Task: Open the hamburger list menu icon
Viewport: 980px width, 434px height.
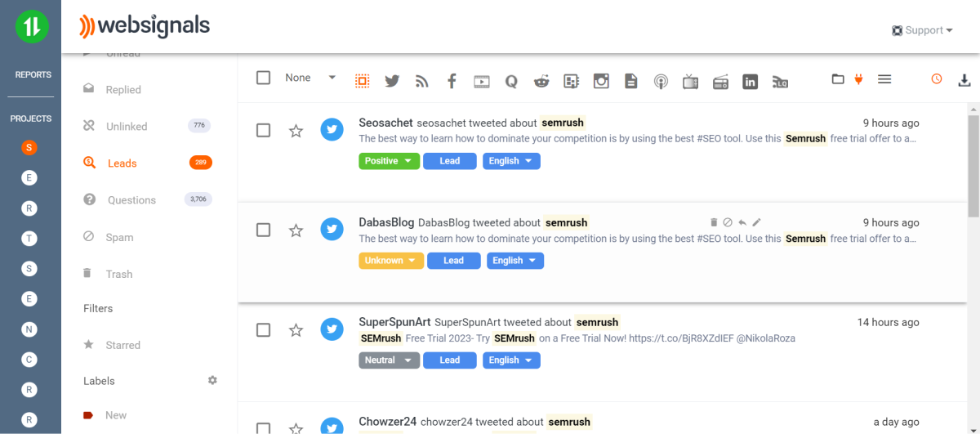Action: point(884,79)
